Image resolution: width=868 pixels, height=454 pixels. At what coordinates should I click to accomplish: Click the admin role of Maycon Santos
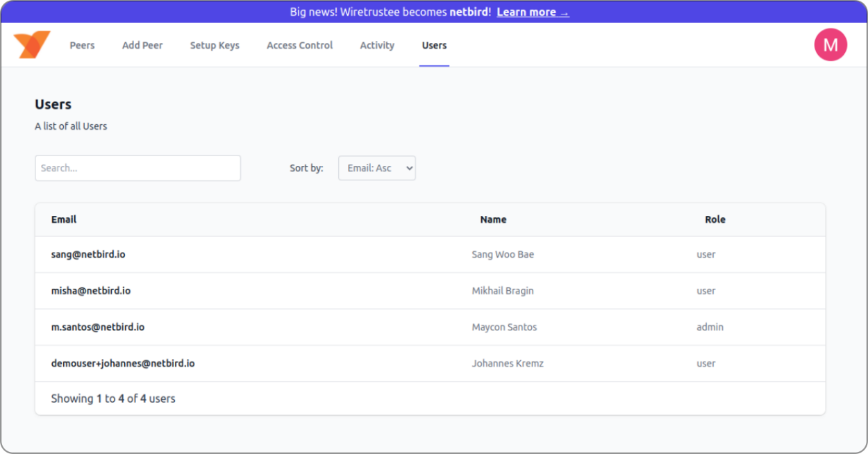coord(710,327)
